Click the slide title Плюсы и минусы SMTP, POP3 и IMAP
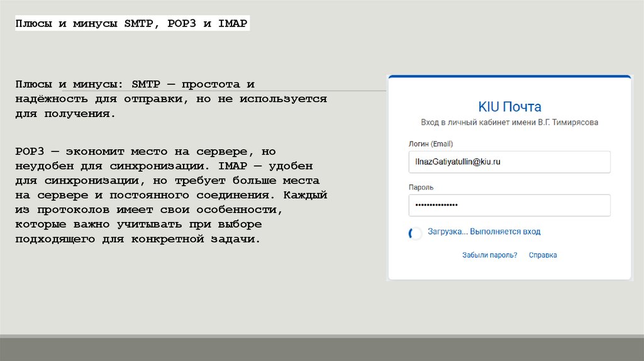644x361 pixels. pyautogui.click(x=132, y=23)
